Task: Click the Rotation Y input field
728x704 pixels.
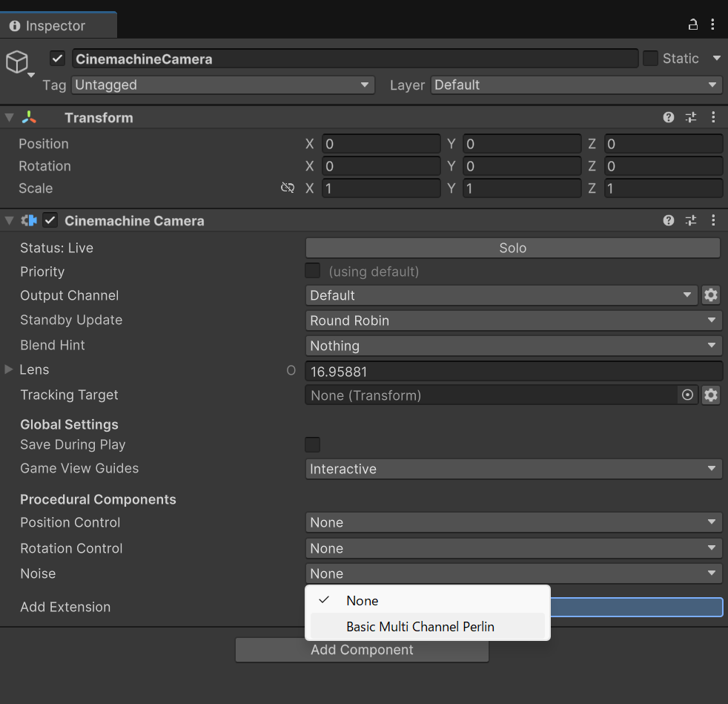Action: tap(522, 166)
